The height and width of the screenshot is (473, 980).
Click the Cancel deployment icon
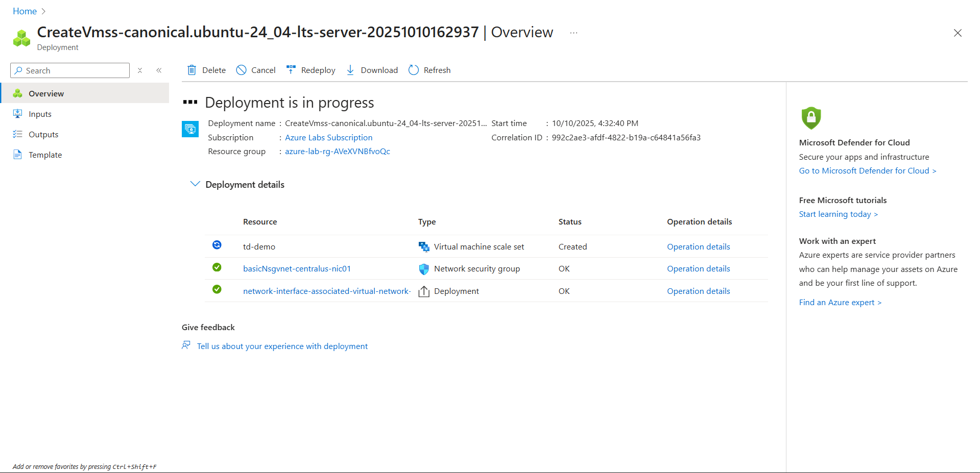pyautogui.click(x=241, y=70)
